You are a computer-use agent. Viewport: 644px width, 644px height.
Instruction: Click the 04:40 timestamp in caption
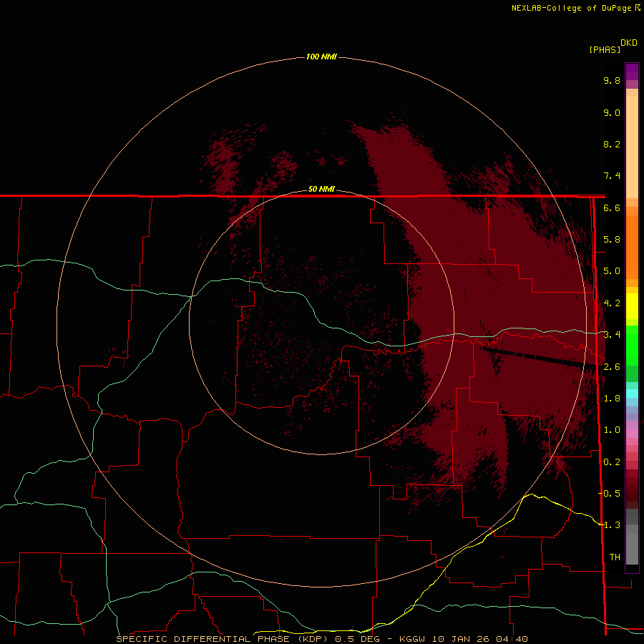click(512, 639)
